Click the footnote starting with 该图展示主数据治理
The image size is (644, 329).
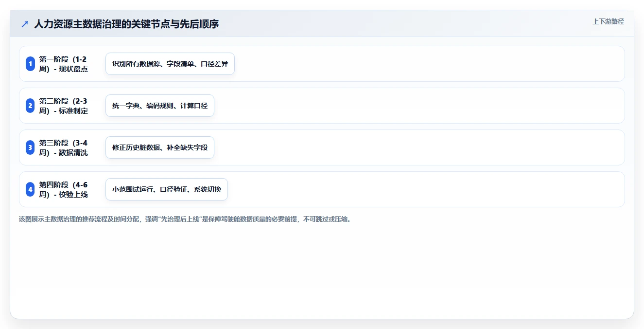[x=185, y=219]
